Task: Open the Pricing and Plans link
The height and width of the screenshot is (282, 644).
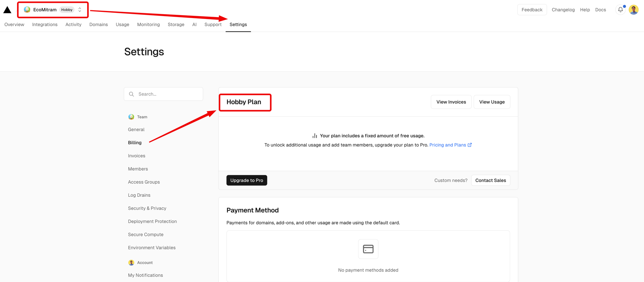Action: coord(448,145)
